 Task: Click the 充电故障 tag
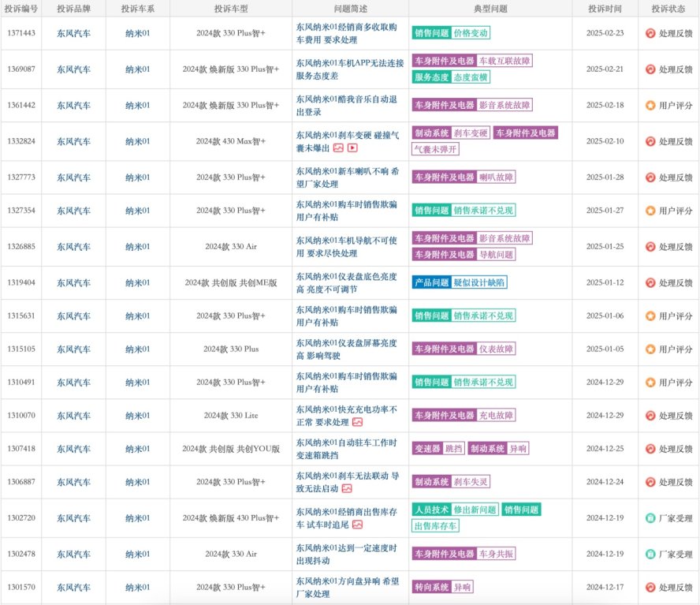496,416
